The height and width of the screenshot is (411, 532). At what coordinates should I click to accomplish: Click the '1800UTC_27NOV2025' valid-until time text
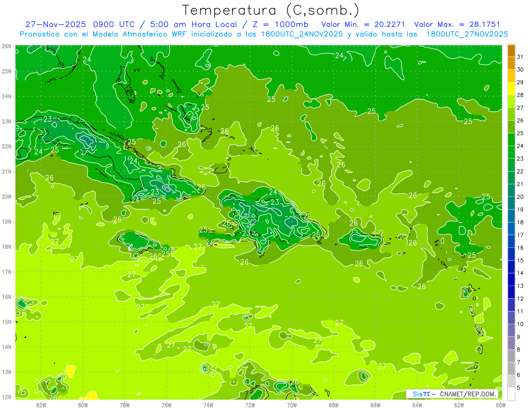(467, 34)
